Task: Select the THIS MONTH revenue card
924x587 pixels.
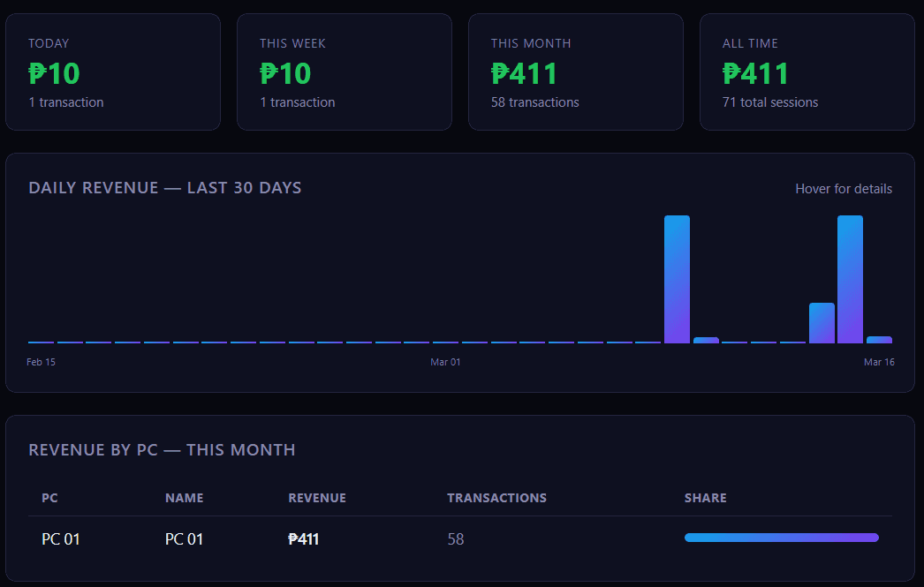Action: point(575,71)
